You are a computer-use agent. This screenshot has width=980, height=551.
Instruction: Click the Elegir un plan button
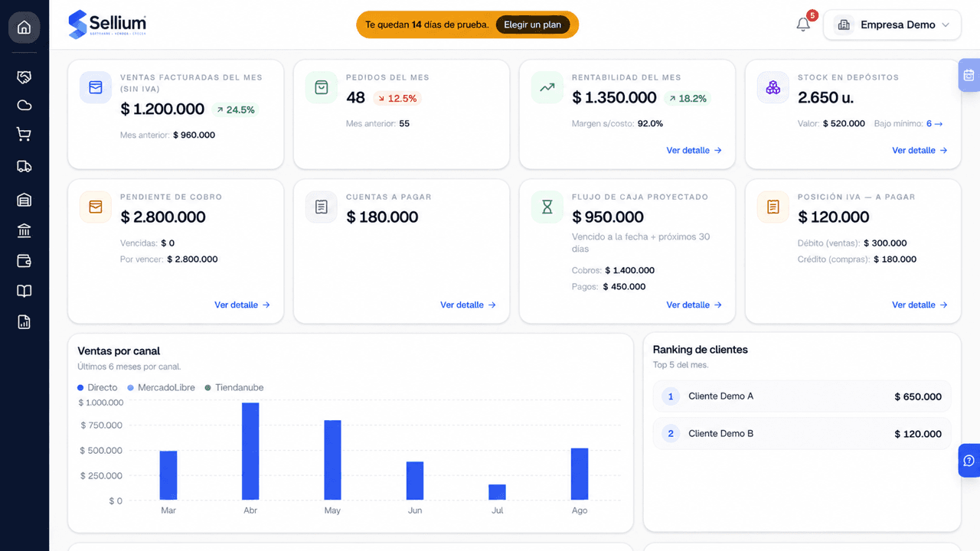point(533,24)
